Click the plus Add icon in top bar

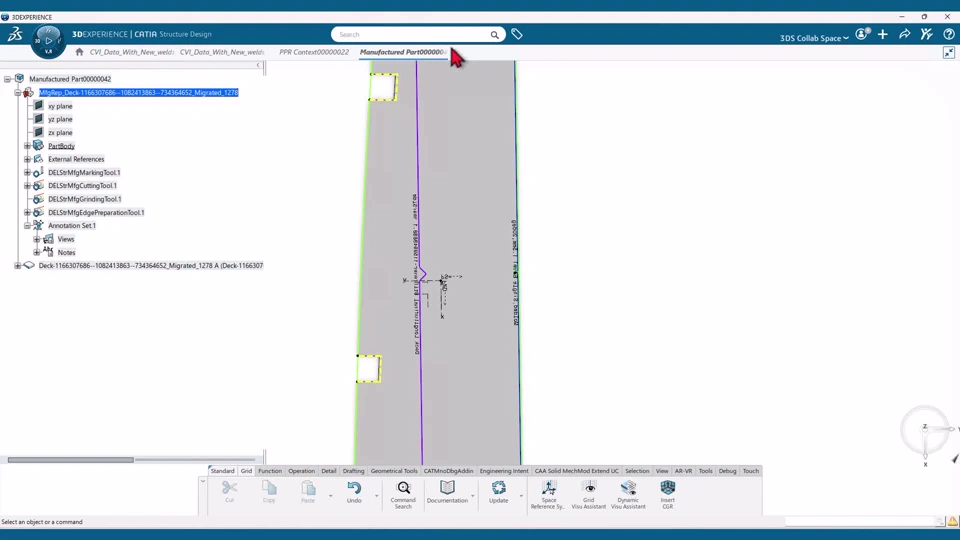click(883, 34)
